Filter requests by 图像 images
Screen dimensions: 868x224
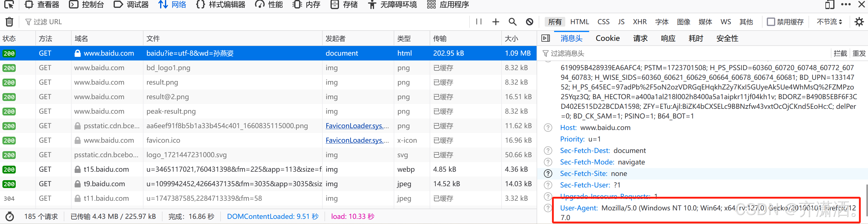(684, 22)
